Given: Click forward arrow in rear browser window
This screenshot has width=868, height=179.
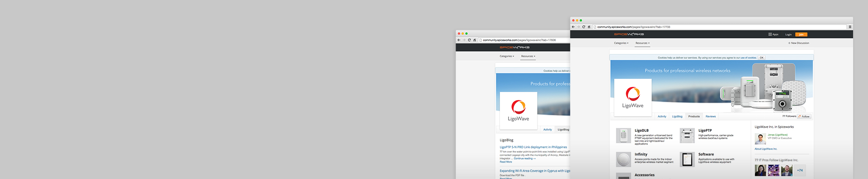Looking at the screenshot, I should tap(464, 40).
